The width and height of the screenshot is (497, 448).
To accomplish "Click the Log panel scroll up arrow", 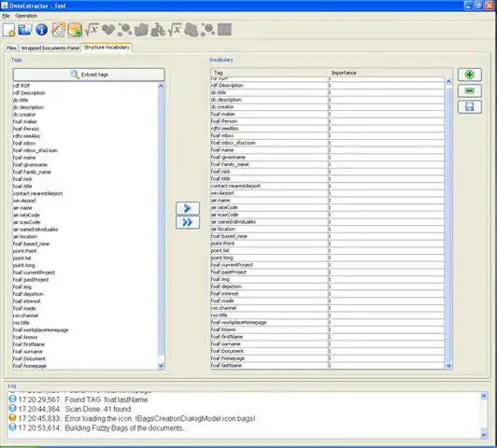I will [x=484, y=396].
